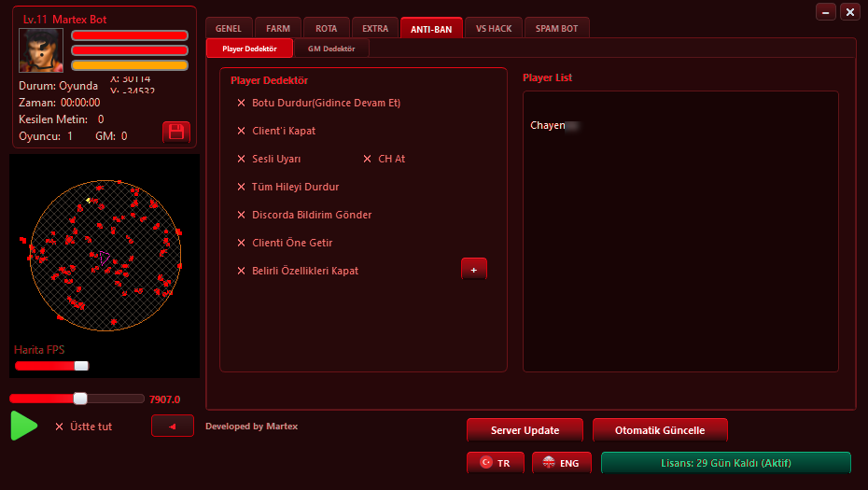Click the Otomatik Güncelle button
This screenshot has height=490, width=868.
[x=660, y=430]
